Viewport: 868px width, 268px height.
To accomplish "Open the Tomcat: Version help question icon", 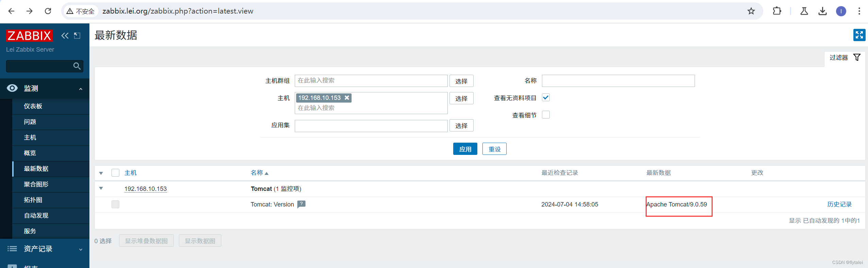I will pyautogui.click(x=301, y=204).
